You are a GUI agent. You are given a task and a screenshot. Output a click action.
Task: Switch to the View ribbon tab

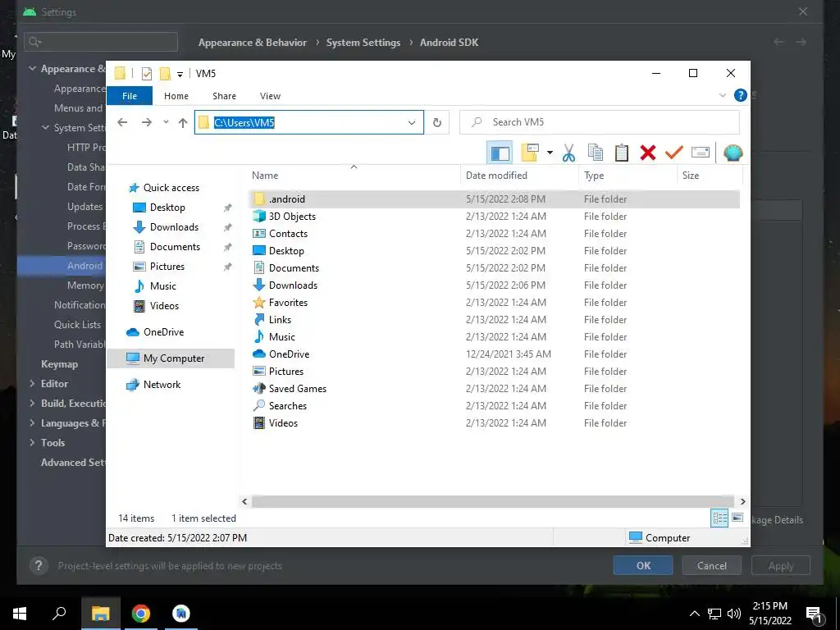tap(270, 96)
